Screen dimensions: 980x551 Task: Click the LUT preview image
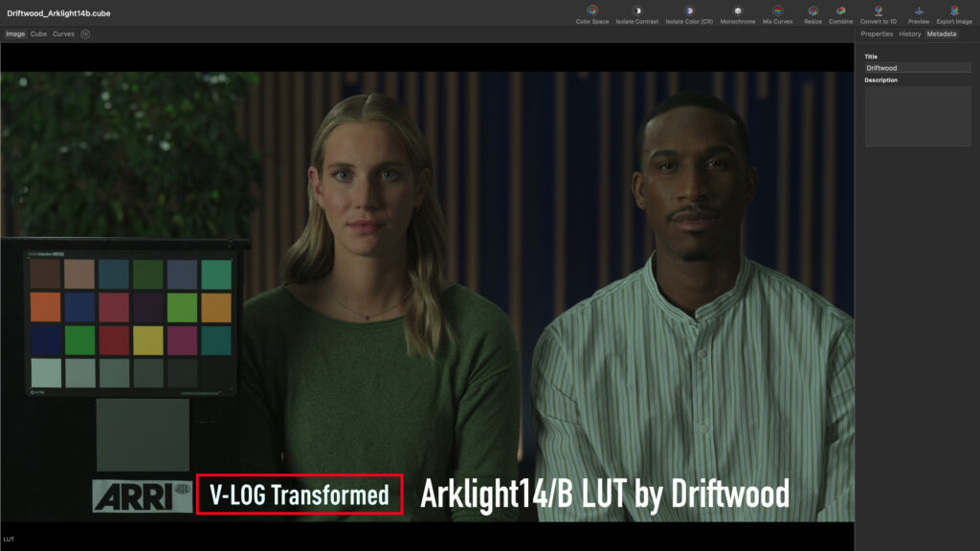point(428,297)
